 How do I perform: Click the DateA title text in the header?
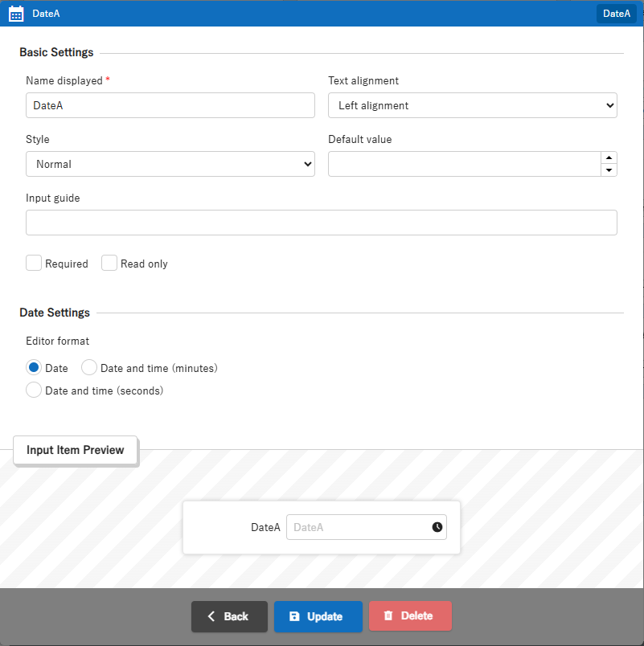(46, 14)
